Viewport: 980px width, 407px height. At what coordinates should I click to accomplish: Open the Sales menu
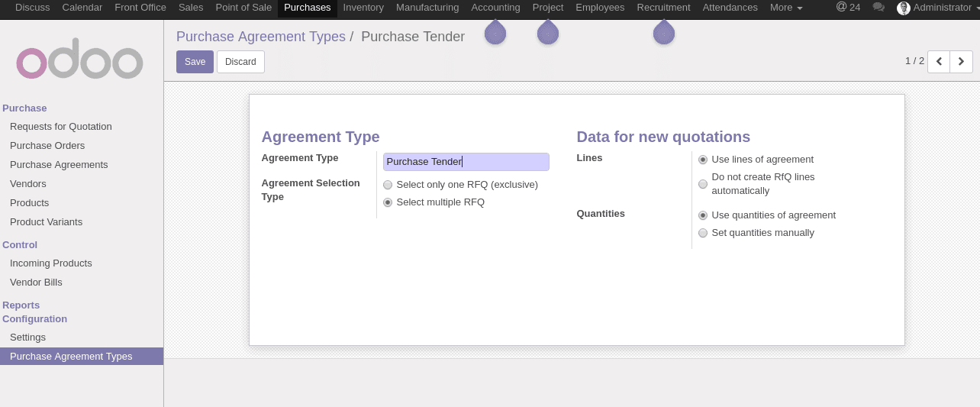coord(191,8)
